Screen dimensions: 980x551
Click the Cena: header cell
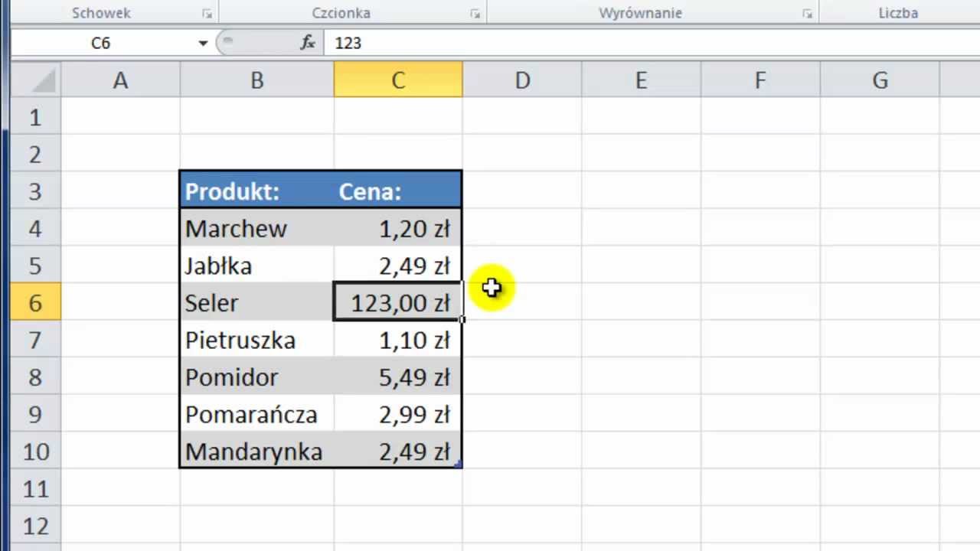(x=398, y=191)
